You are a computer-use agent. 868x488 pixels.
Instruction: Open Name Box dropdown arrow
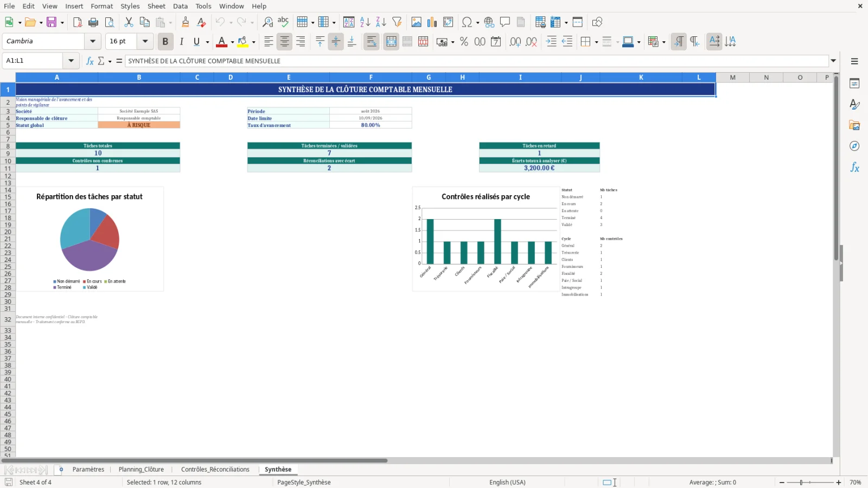click(x=71, y=61)
